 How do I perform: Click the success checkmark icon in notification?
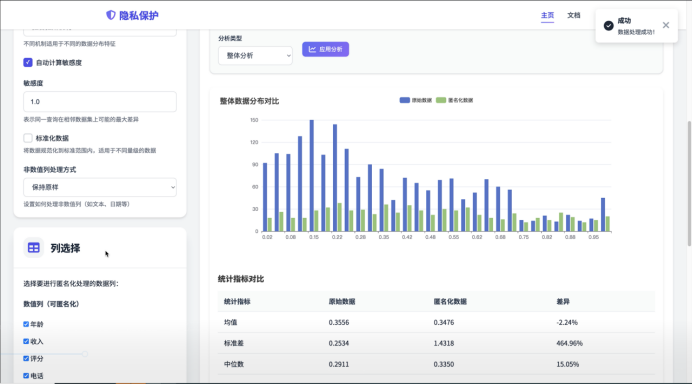[x=609, y=26]
